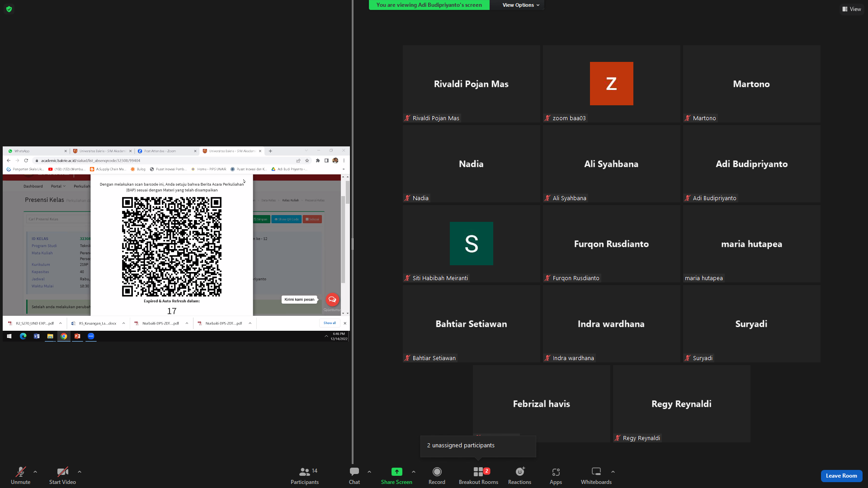Expand the Portal menu
Viewport: 868px width, 488px height.
coord(58,186)
